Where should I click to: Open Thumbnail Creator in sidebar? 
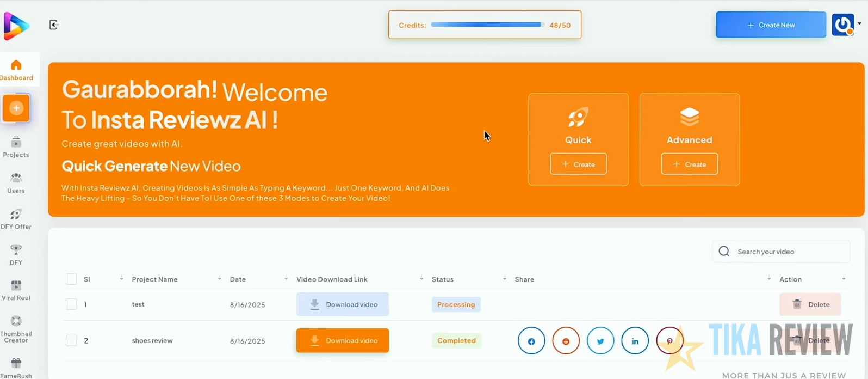click(x=16, y=329)
